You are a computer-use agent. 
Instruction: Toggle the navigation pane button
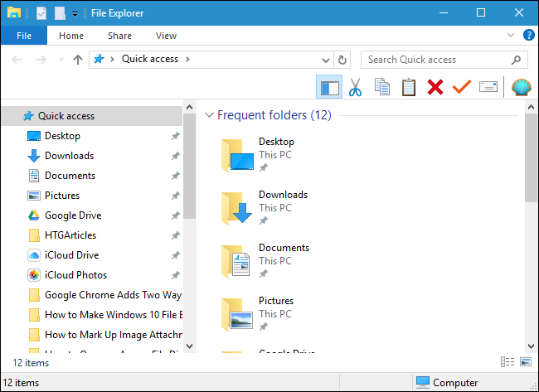click(x=329, y=87)
